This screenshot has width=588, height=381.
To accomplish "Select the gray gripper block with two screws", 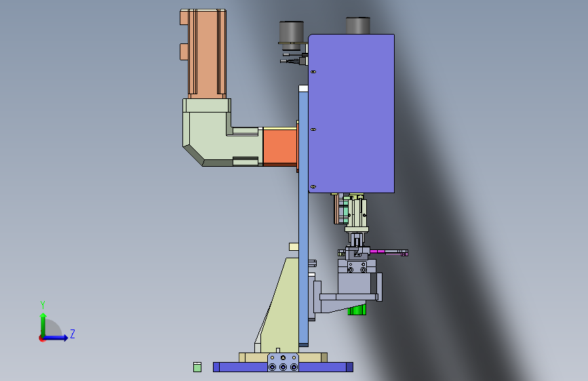I will coord(357,266).
